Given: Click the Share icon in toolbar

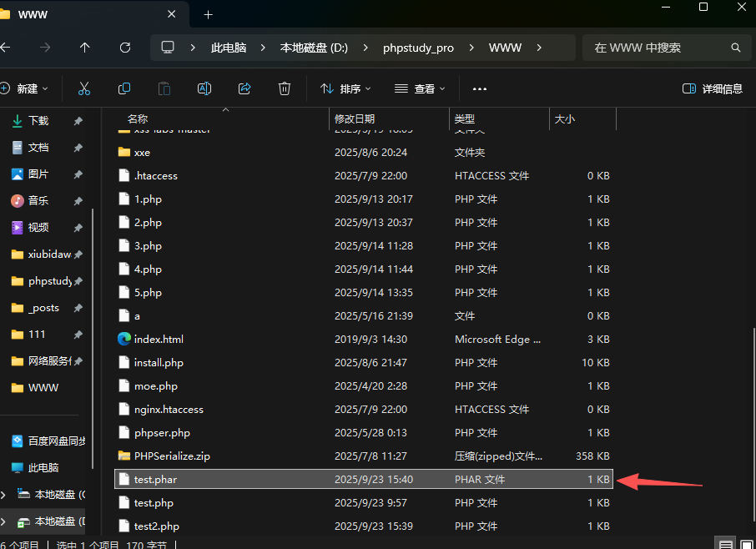Looking at the screenshot, I should point(244,88).
